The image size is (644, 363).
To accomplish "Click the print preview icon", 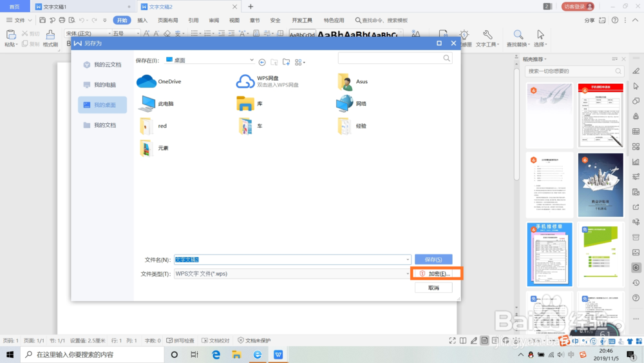I will [72, 20].
